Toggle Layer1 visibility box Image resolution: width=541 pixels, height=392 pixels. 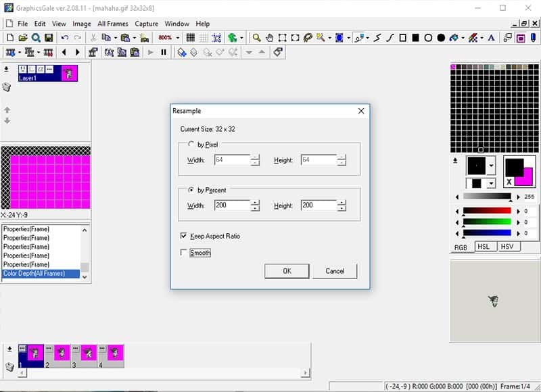23,70
